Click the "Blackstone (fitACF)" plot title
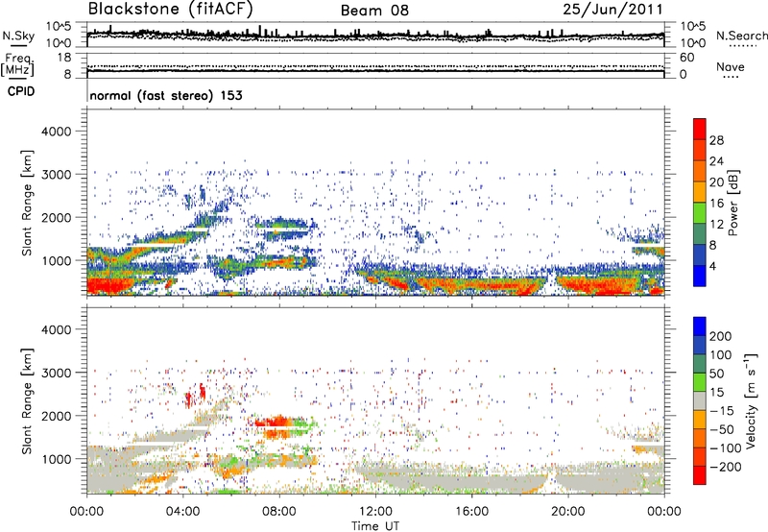The image size is (768, 532). (170, 9)
